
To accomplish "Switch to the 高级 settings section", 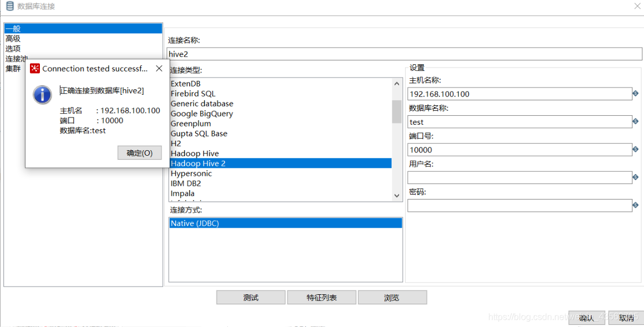I will (13, 38).
